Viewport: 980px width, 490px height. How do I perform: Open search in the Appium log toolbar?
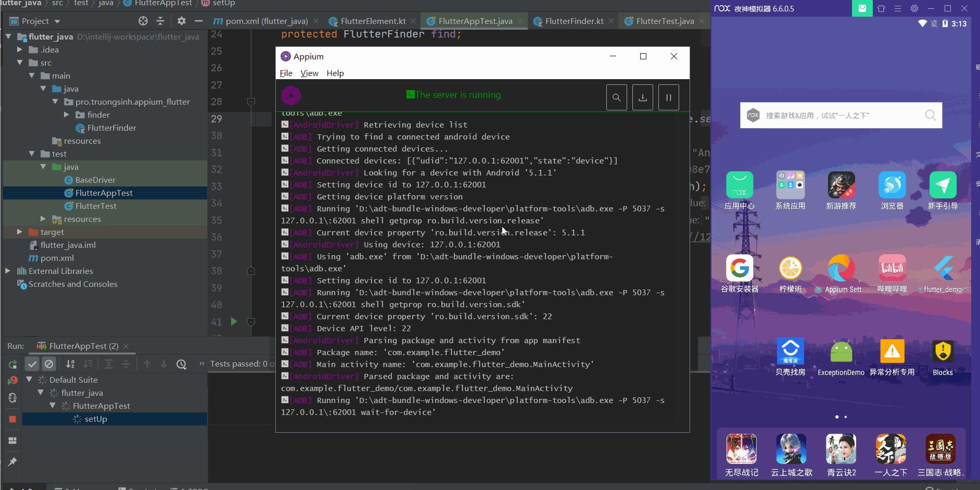(617, 97)
